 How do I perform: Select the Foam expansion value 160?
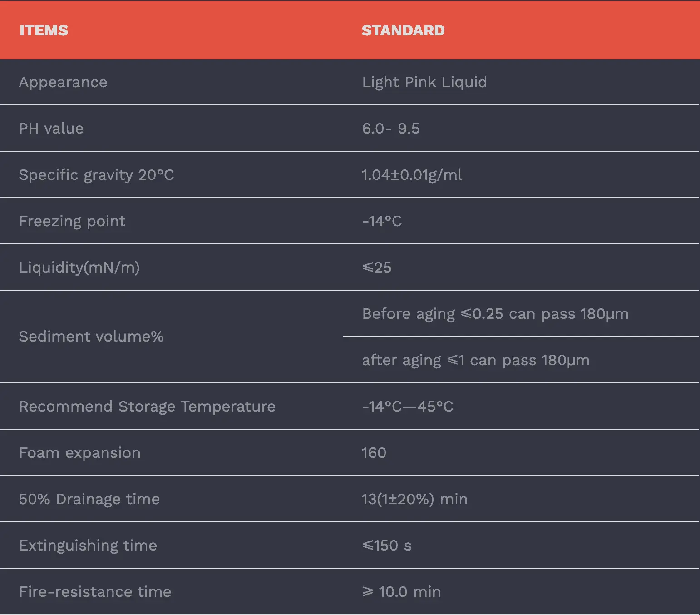(x=374, y=453)
